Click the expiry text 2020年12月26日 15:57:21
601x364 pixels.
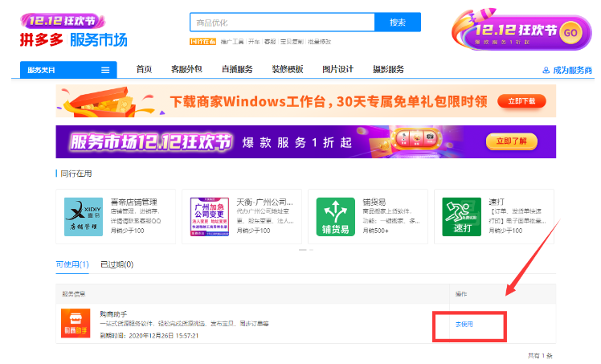[x=164, y=336]
